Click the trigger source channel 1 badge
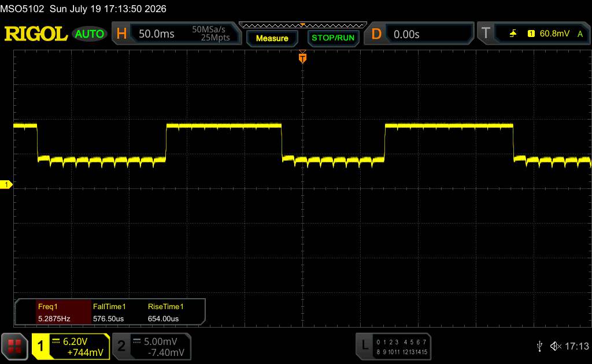 pos(531,34)
